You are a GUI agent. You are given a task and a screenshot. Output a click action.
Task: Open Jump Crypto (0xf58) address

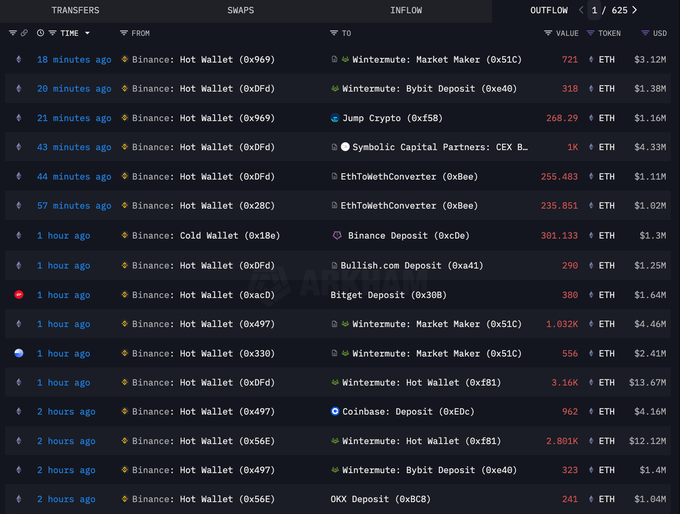[x=392, y=118]
